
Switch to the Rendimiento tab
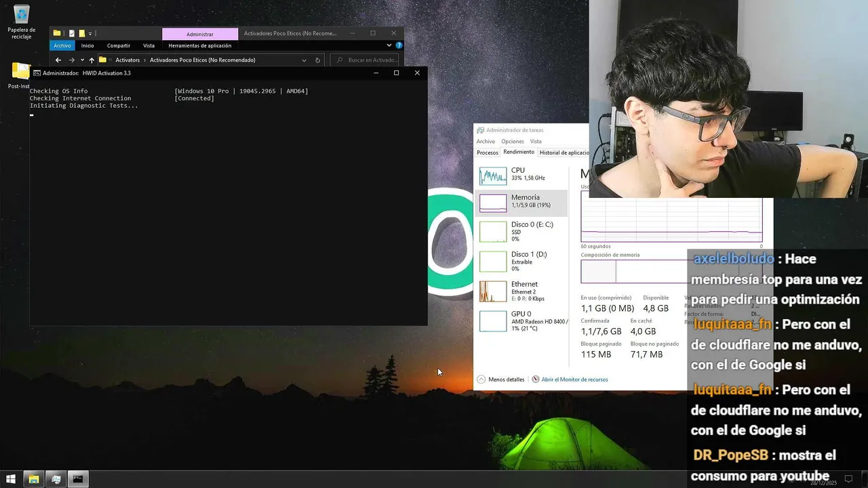pos(519,152)
